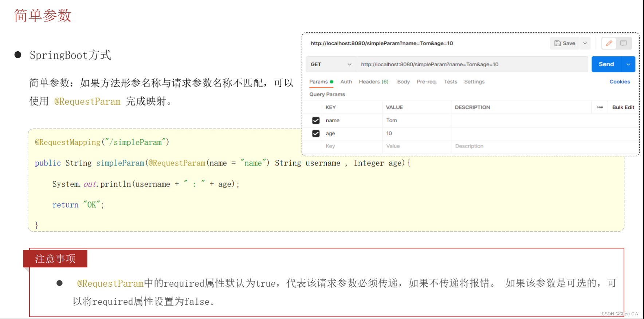Click the 简单参数 heading

(x=43, y=16)
